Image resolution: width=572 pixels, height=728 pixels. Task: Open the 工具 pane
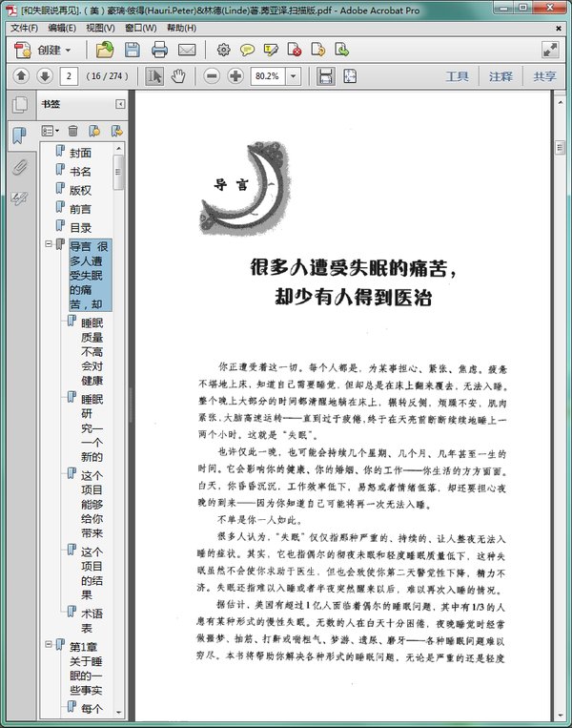457,76
